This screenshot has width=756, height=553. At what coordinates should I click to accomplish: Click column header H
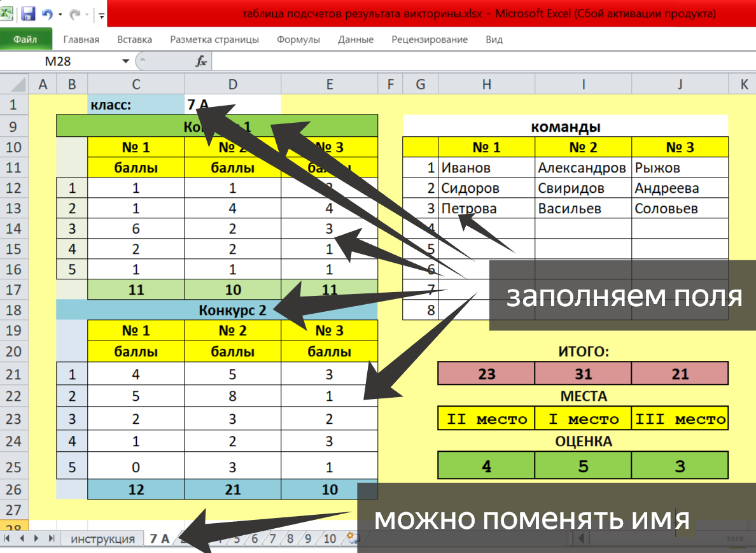(486, 84)
